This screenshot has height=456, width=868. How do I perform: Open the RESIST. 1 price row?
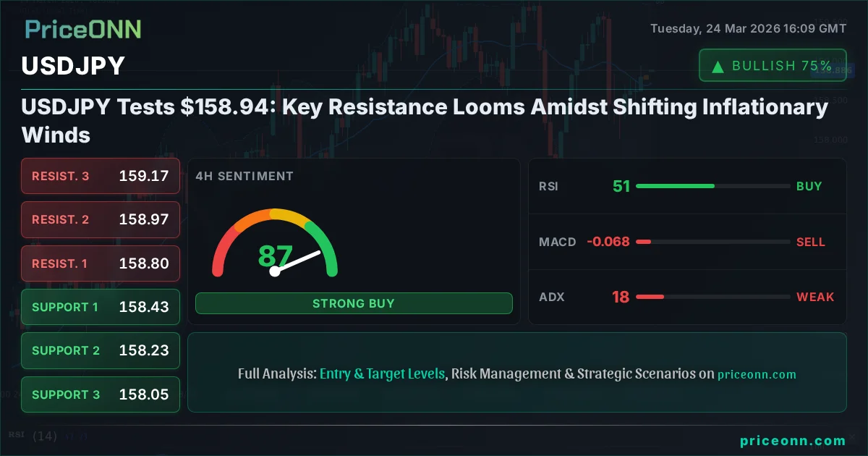click(100, 263)
